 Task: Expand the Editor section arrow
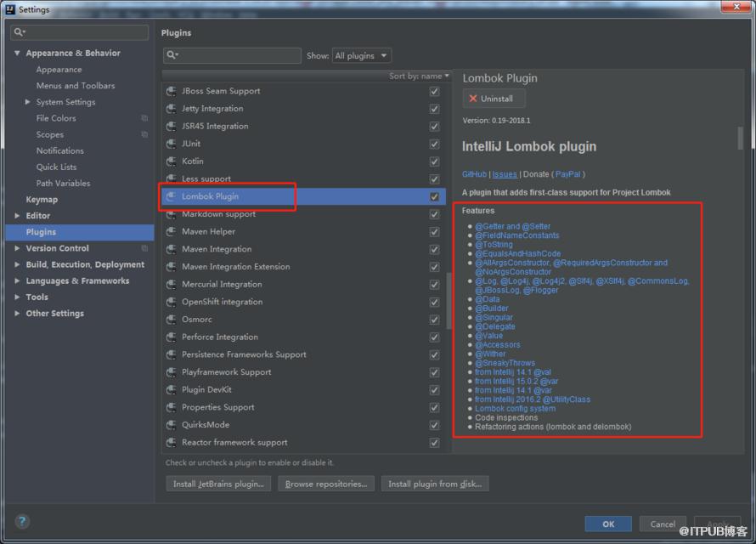pyautogui.click(x=17, y=216)
